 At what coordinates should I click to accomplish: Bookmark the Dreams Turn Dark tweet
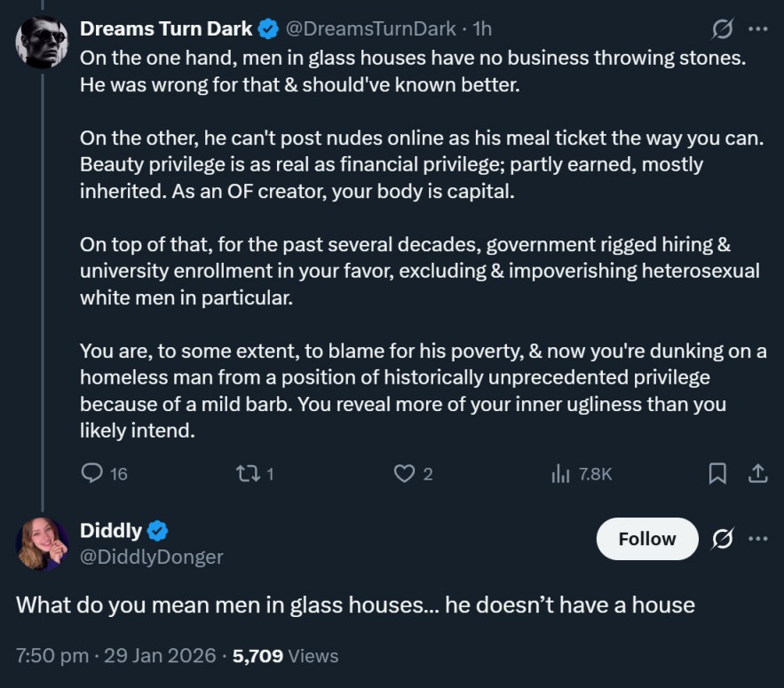tap(717, 474)
